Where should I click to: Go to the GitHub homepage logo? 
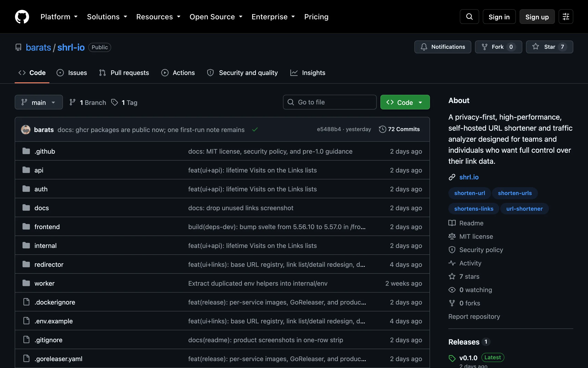22,17
